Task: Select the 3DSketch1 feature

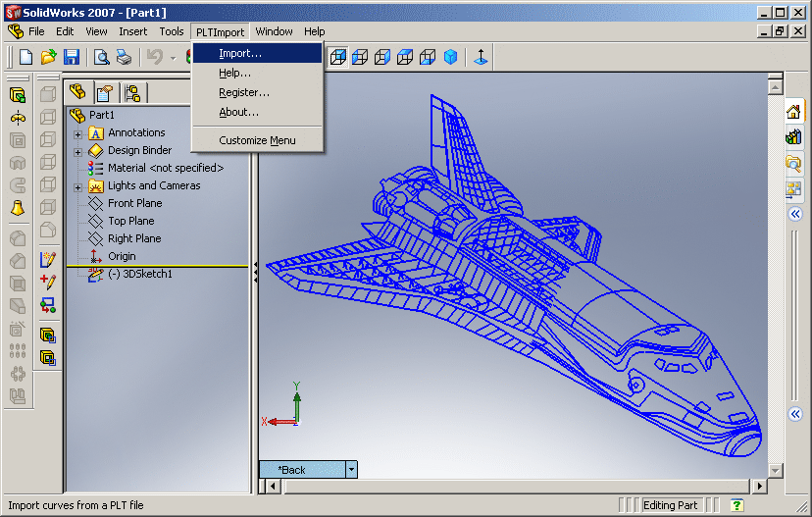Action: pos(139,274)
